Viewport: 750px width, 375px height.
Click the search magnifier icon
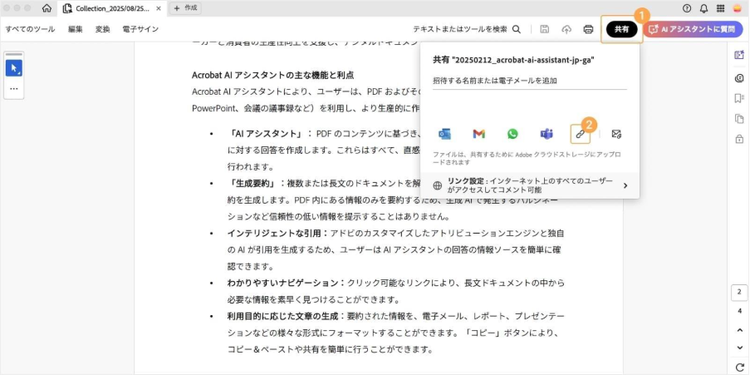click(517, 29)
